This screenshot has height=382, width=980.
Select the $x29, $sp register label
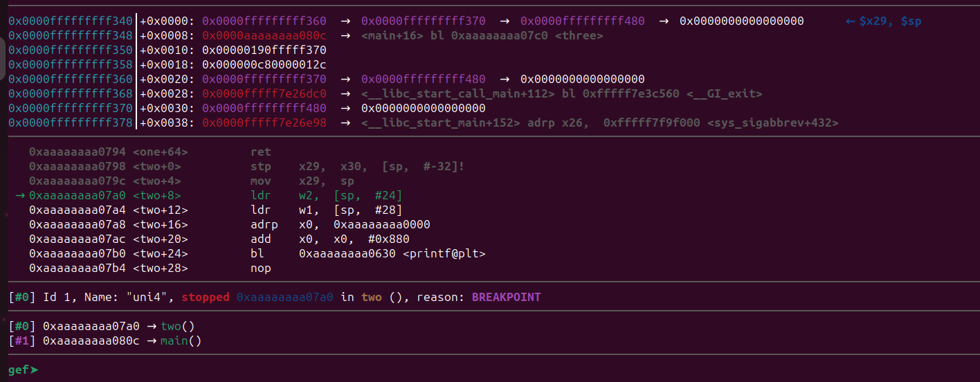(x=890, y=21)
